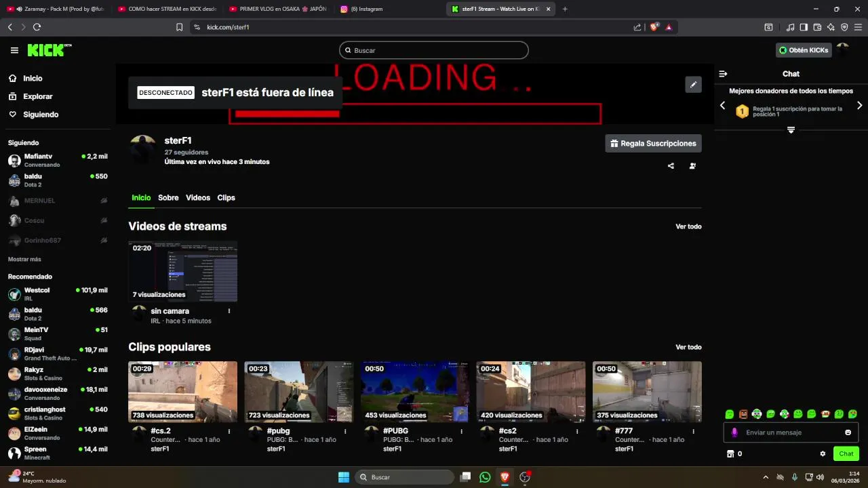
Task: Switch to the Sobre tab
Action: click(x=168, y=198)
